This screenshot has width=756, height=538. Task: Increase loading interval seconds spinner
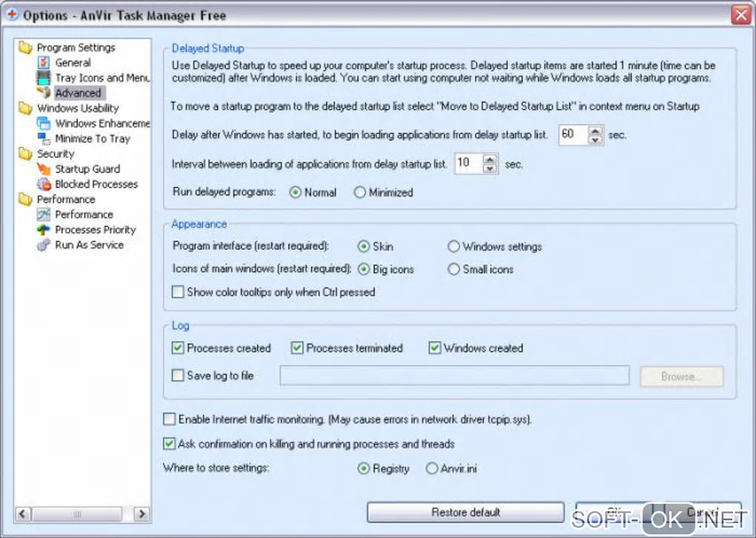click(491, 159)
